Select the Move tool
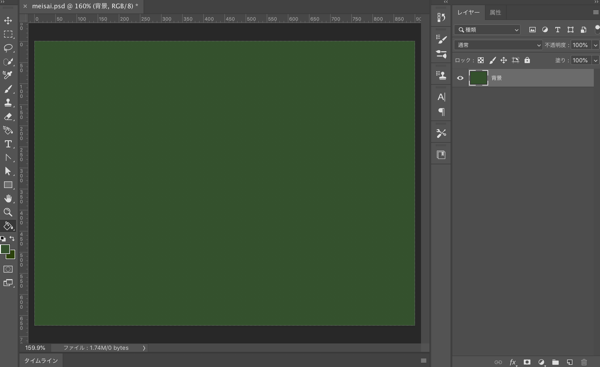 click(8, 21)
